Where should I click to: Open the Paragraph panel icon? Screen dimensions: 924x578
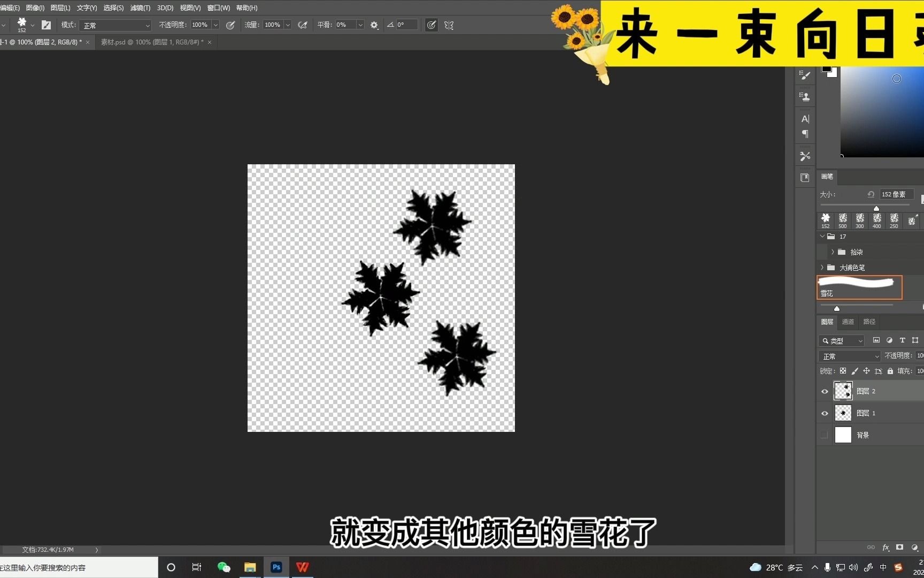click(x=805, y=134)
